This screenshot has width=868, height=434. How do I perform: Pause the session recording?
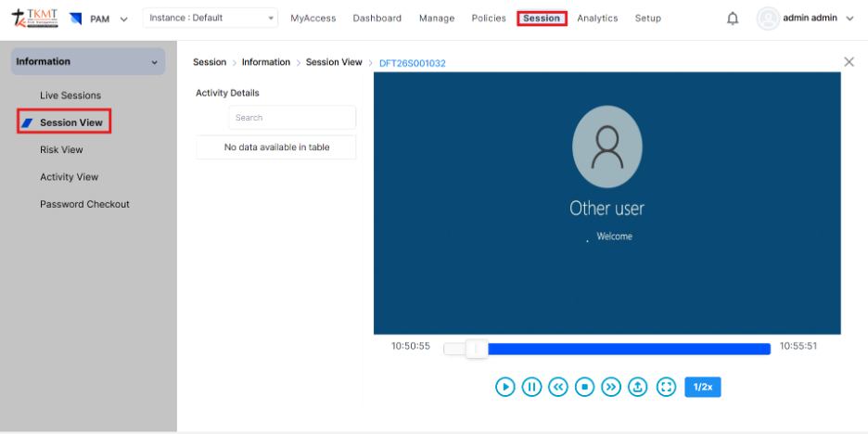click(531, 387)
